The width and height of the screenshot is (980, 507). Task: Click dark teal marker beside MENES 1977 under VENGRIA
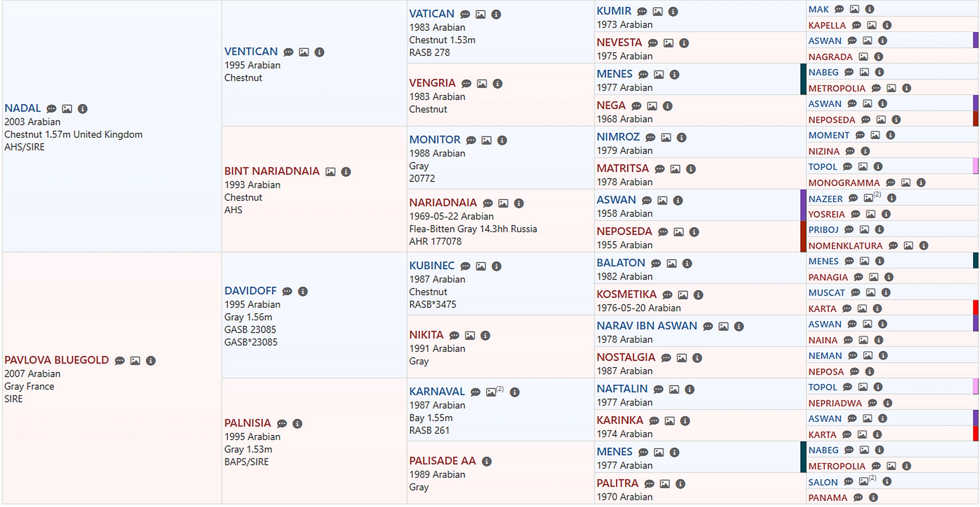[803, 79]
